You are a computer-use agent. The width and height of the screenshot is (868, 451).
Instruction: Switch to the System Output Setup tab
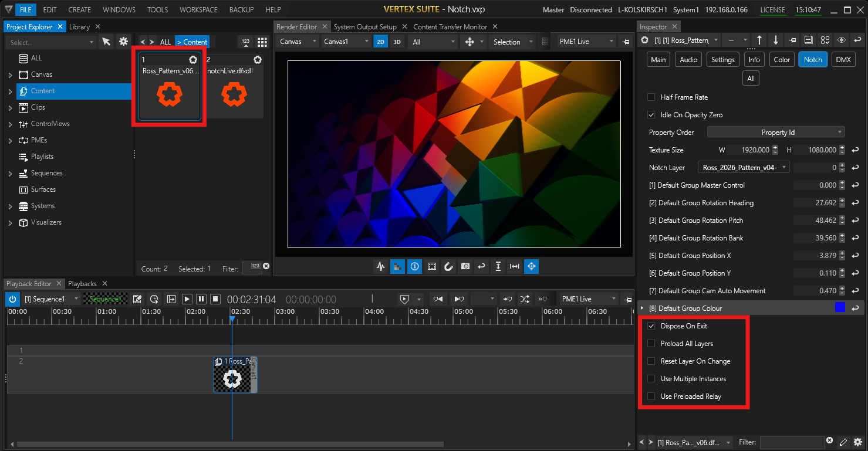pos(366,26)
